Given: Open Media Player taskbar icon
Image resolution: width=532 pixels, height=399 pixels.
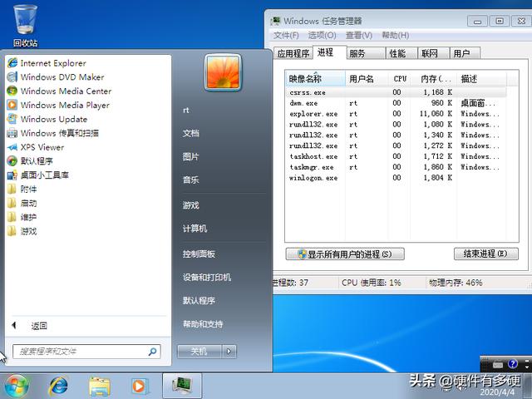Looking at the screenshot, I should pyautogui.click(x=139, y=386).
